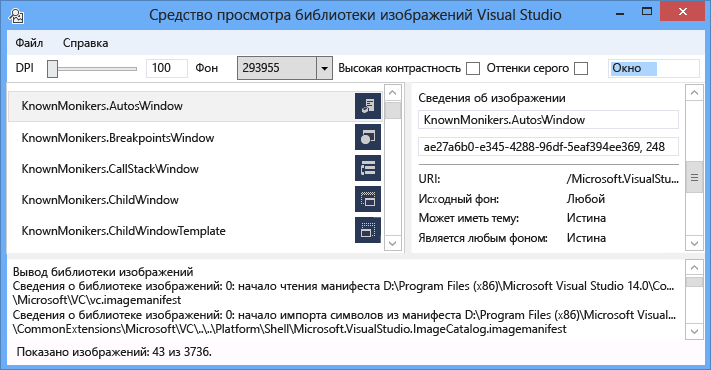
Task: Select KnownMonikers.BreakpointsWindow in the list
Action: point(195,138)
